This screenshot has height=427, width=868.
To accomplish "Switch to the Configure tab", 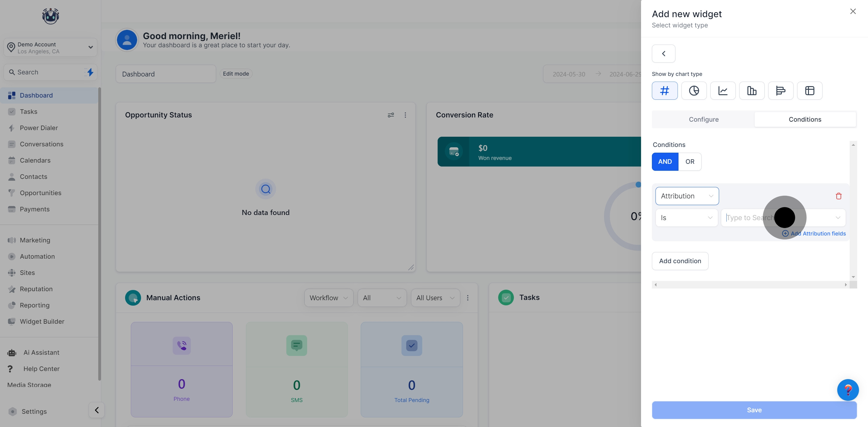I will pos(703,120).
